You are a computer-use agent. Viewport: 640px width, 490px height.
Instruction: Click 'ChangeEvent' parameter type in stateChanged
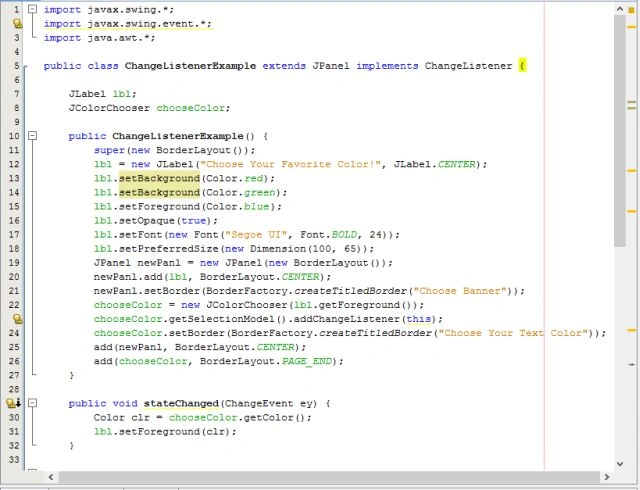(259, 403)
